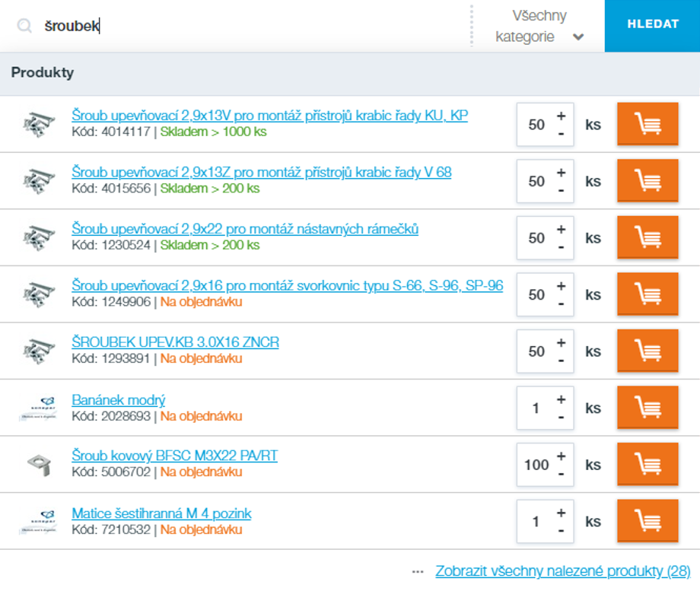Add ŠROUBEK UPEV.KB 3.0X16 ZNCR to cart

[647, 351]
